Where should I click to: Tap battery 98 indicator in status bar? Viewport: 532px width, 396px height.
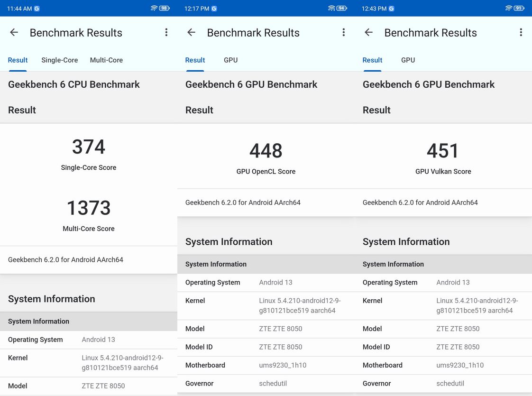coord(165,8)
